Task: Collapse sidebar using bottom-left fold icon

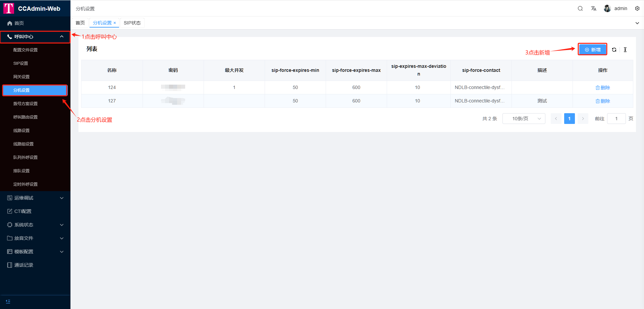Action: click(8, 301)
